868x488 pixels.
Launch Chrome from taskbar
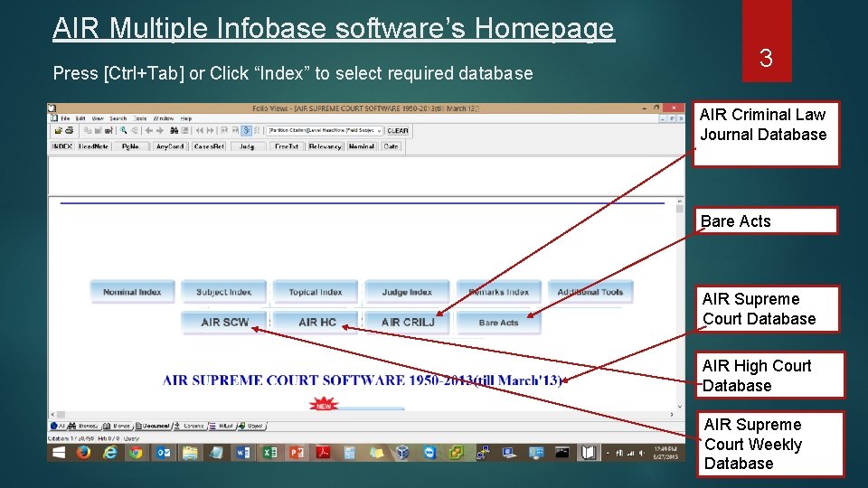(x=137, y=453)
